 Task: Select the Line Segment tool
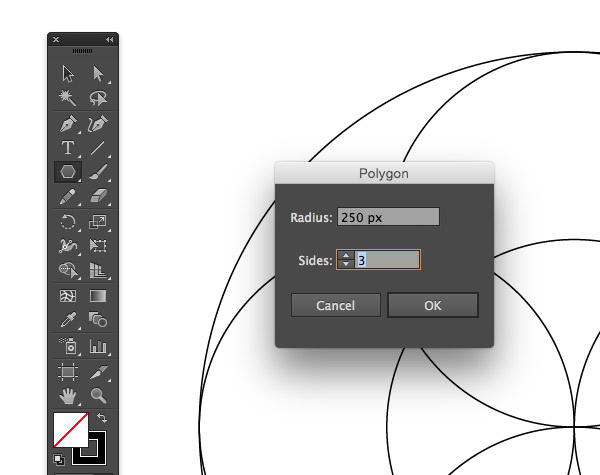pos(98,148)
